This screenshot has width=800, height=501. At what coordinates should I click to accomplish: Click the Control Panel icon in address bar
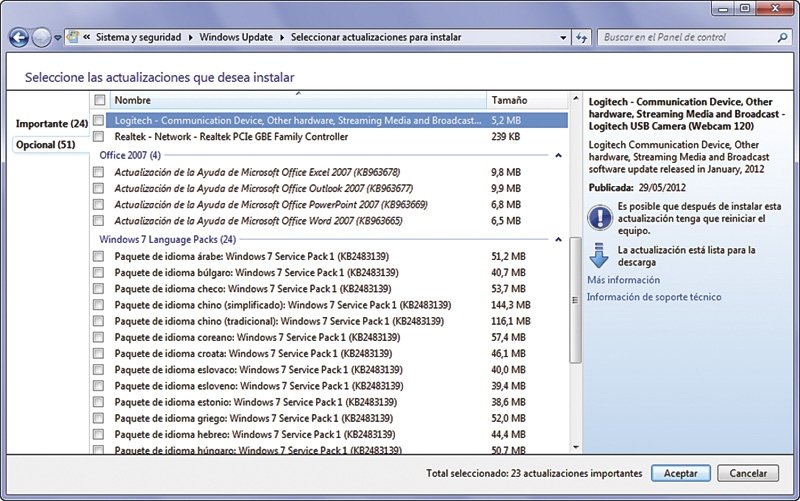tap(72, 37)
